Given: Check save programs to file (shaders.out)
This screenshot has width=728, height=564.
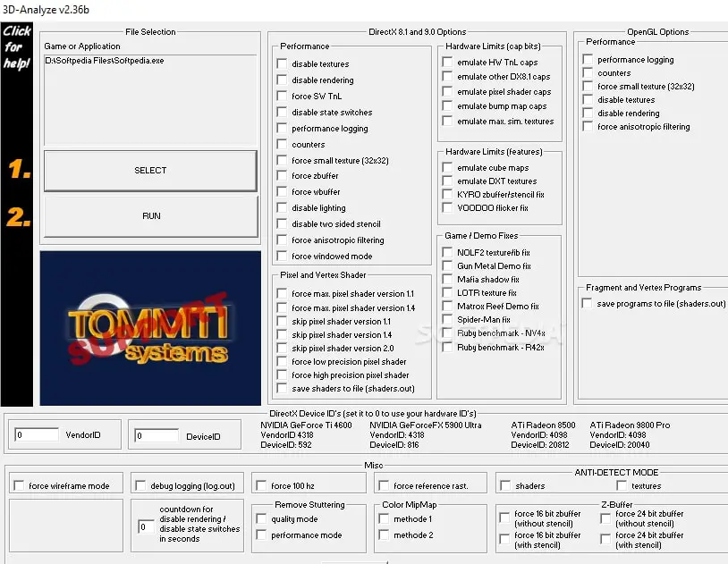Looking at the screenshot, I should click(588, 304).
